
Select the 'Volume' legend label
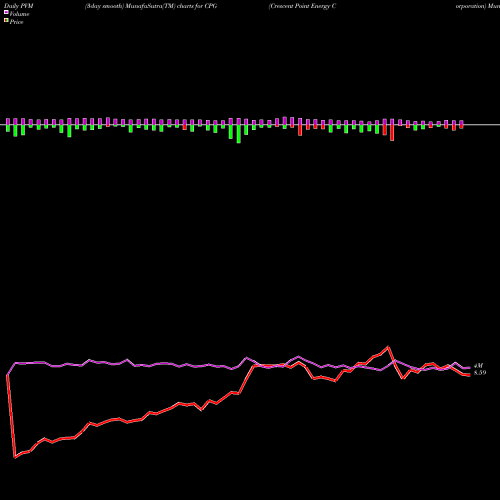tap(19, 14)
